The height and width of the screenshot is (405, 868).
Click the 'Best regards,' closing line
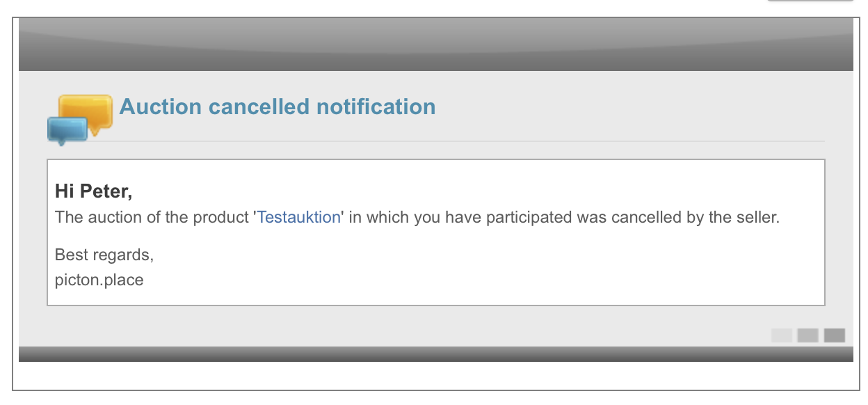click(104, 255)
